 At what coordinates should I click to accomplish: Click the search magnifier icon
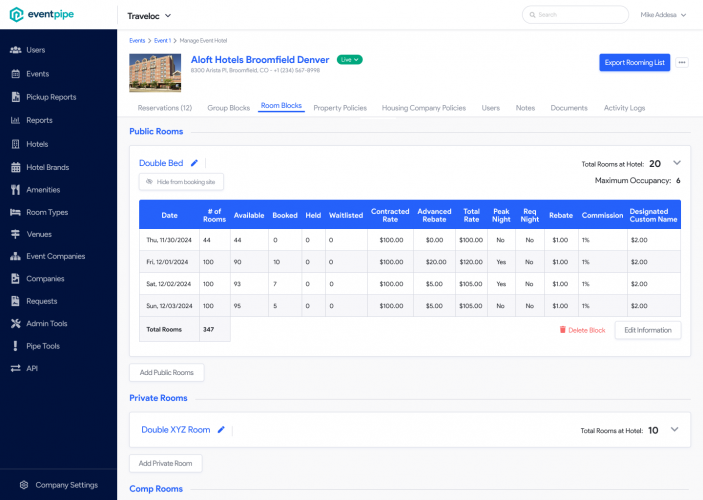[x=533, y=15]
